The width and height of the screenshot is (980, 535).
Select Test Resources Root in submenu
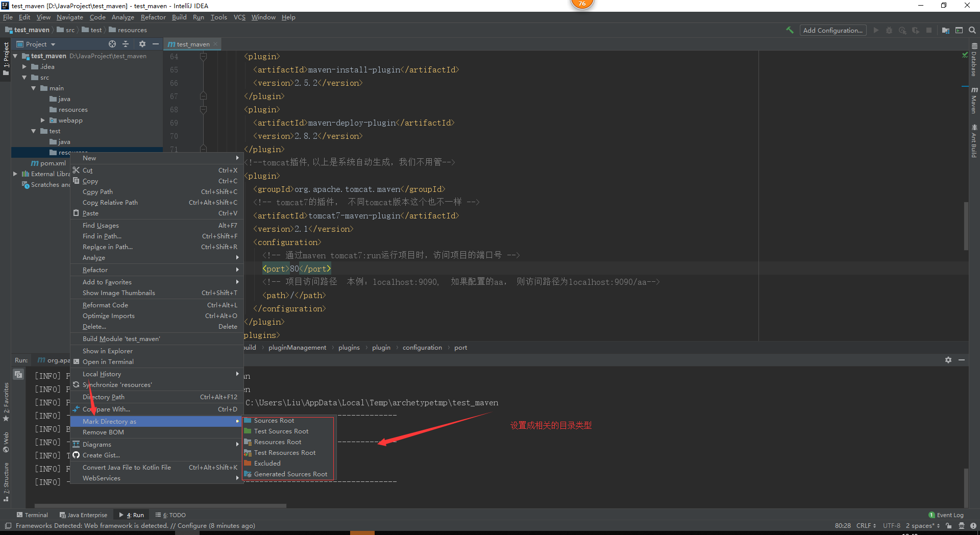point(288,453)
